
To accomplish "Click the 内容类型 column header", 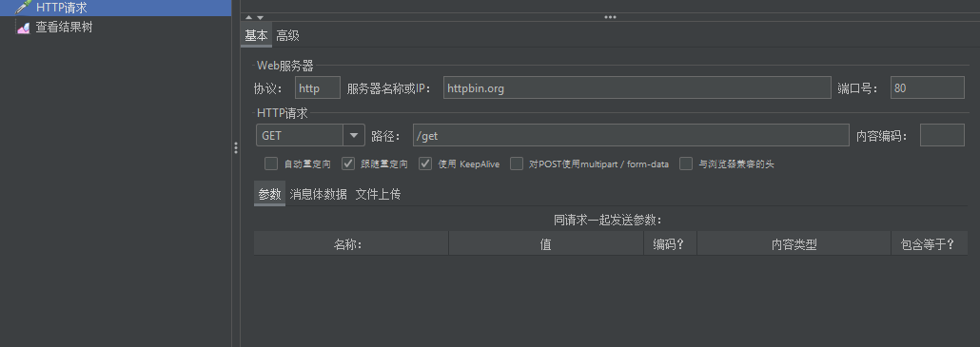I will click(794, 243).
